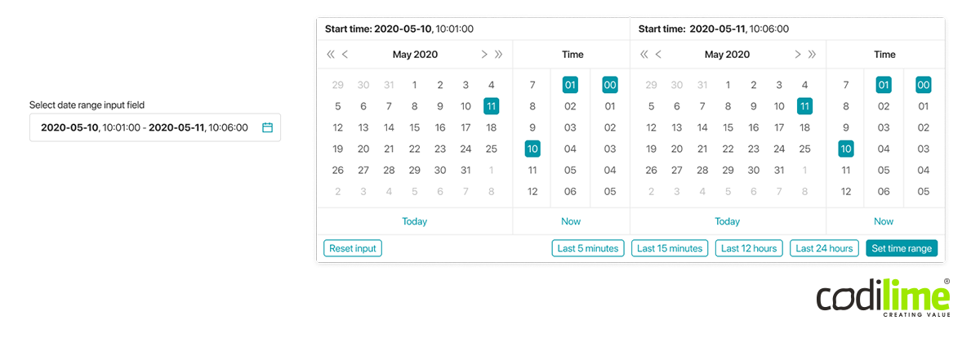The image size is (980, 347).
Task: Go to previous month in left calendar
Action: 345,55
